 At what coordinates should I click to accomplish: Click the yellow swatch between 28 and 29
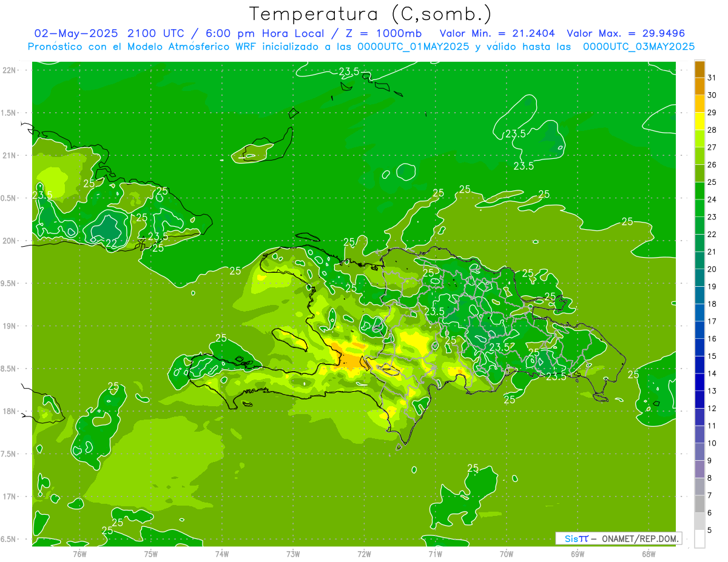(x=699, y=121)
